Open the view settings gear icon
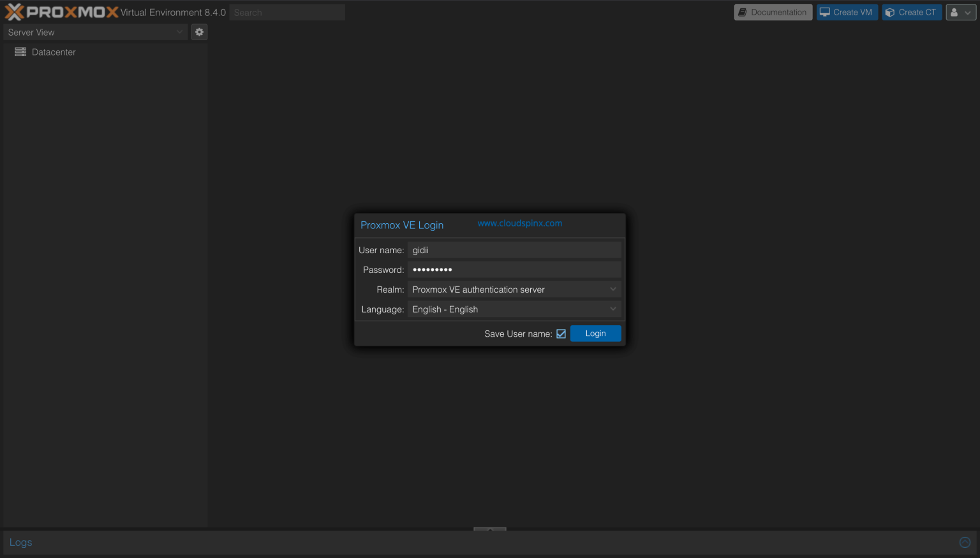 [x=199, y=32]
